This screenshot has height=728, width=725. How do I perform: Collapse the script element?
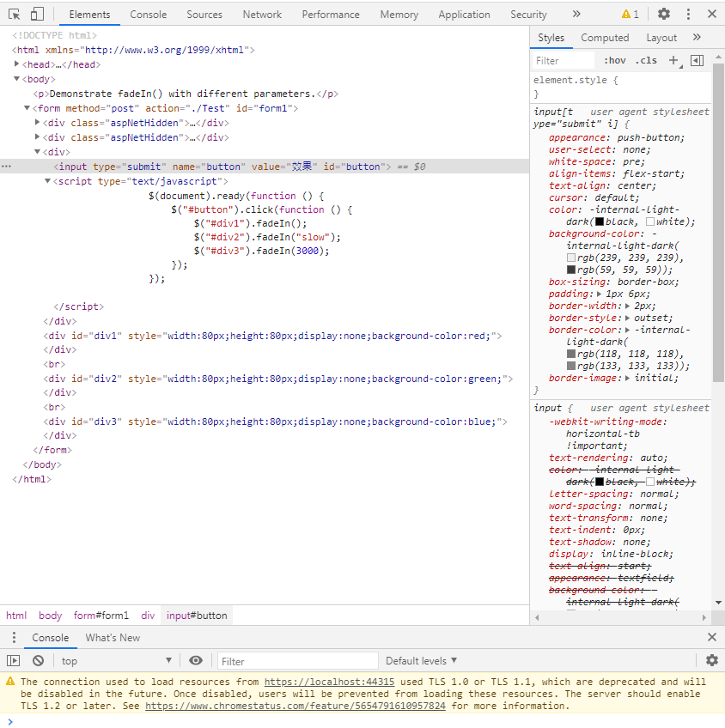pos(47,180)
